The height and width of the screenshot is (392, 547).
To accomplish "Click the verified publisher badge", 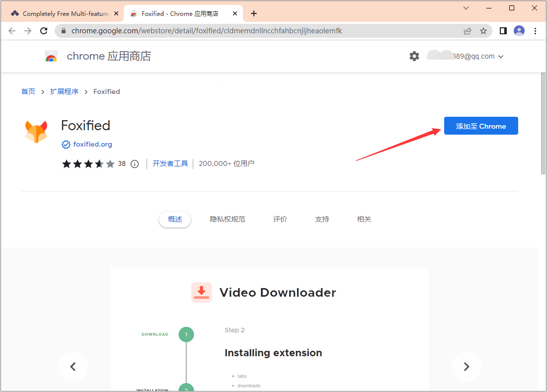I will pos(66,145).
